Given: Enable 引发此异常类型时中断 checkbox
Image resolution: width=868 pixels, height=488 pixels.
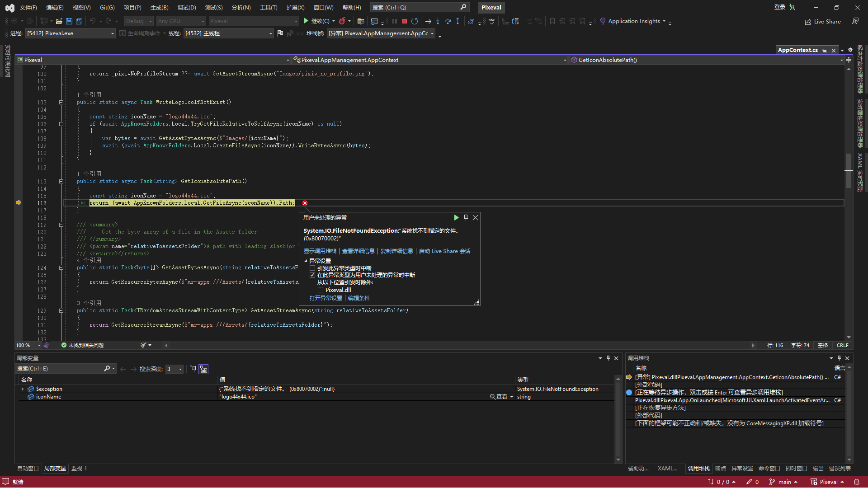Looking at the screenshot, I should [312, 267].
